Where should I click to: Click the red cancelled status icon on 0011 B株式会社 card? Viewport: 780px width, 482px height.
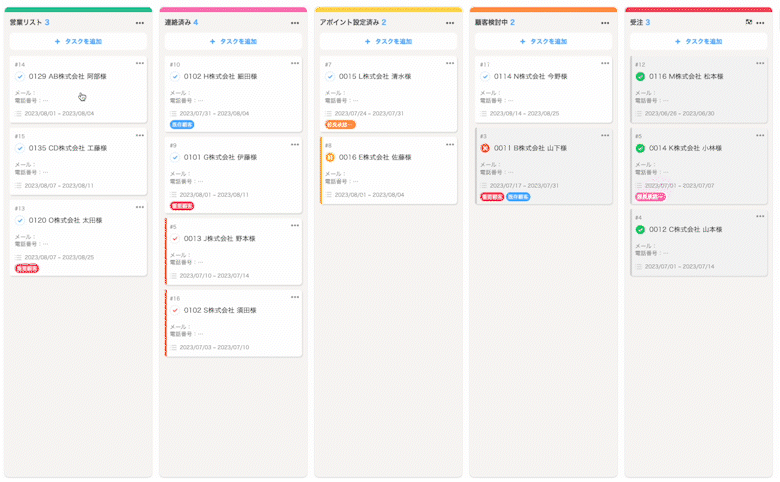click(x=485, y=148)
